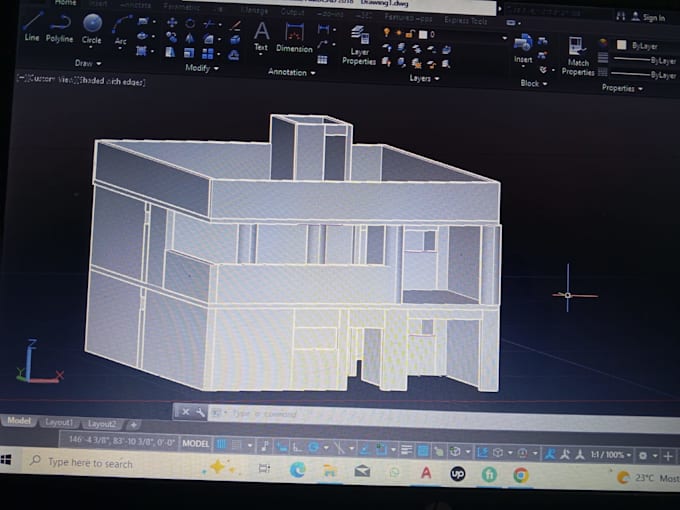Viewport: 680px width, 510px height.
Task: Open the layer name dropdown list
Action: pyautogui.click(x=504, y=38)
